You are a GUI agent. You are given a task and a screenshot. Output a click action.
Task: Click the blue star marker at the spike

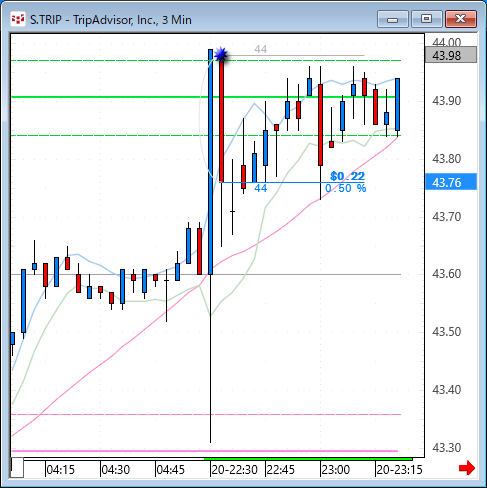coord(221,55)
